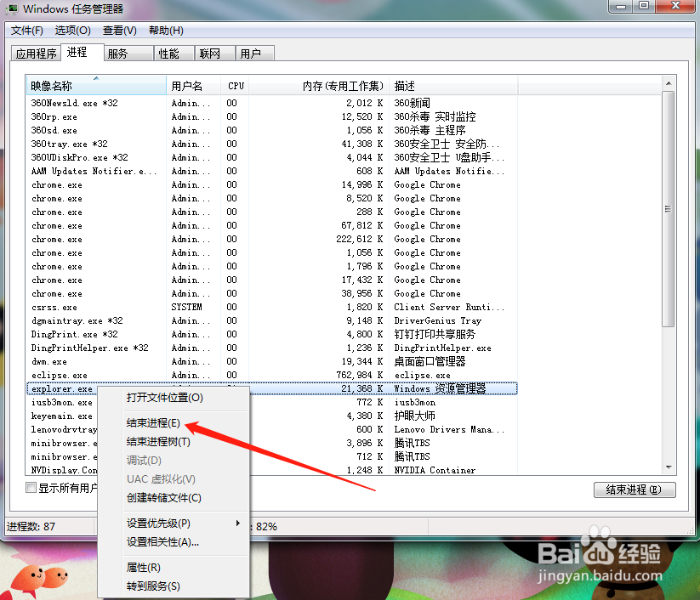Click the 桌面窗口管理器 description cell
700x600 pixels.
pos(430,362)
